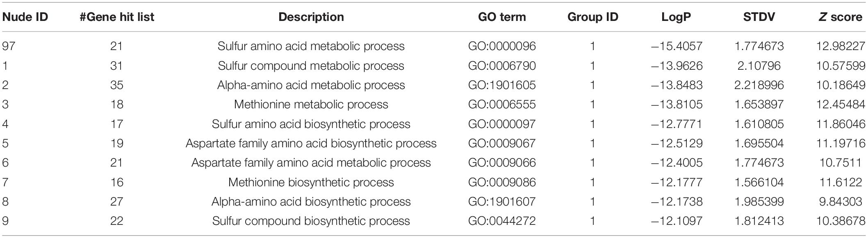Click the Nude ID column header
This screenshot has width=868, height=238.
[25, 17]
